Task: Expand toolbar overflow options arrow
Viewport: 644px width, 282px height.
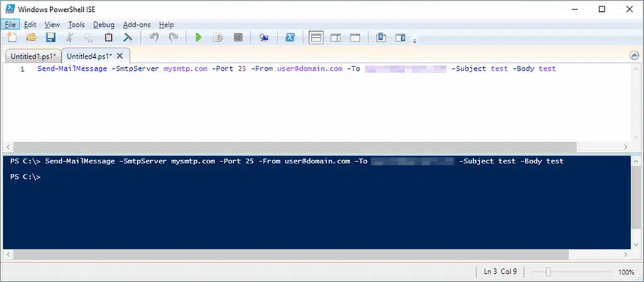Action: point(415,41)
